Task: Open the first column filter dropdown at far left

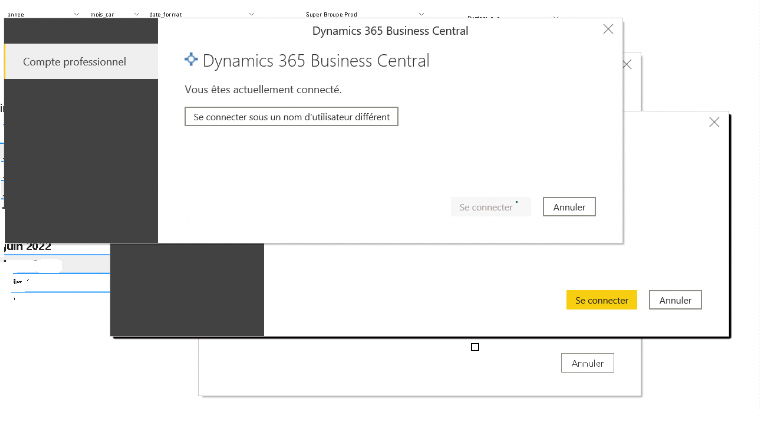Action: (77, 14)
